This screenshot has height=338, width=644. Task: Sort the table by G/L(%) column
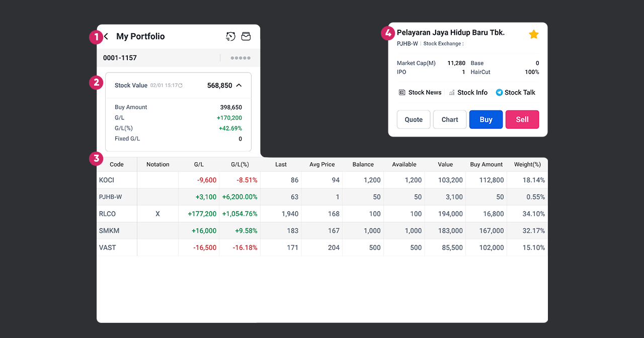pos(239,164)
